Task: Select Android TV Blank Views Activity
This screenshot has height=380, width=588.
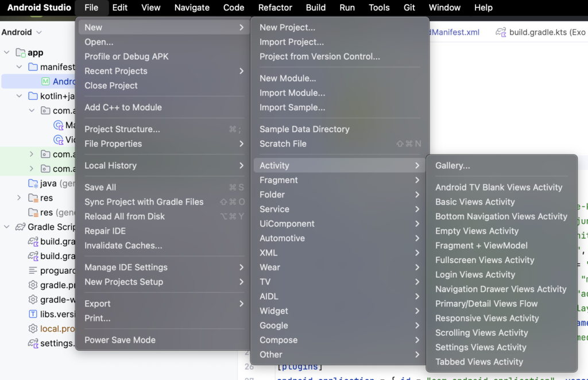Action: 501,187
